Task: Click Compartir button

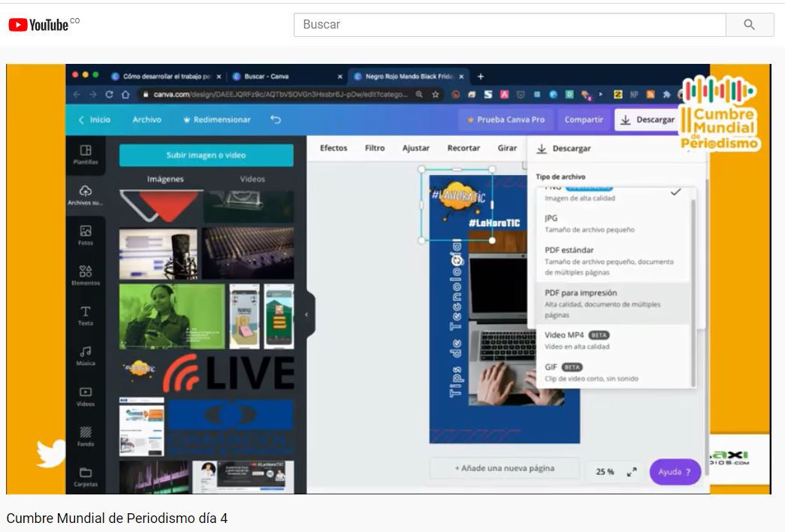Action: point(584,119)
